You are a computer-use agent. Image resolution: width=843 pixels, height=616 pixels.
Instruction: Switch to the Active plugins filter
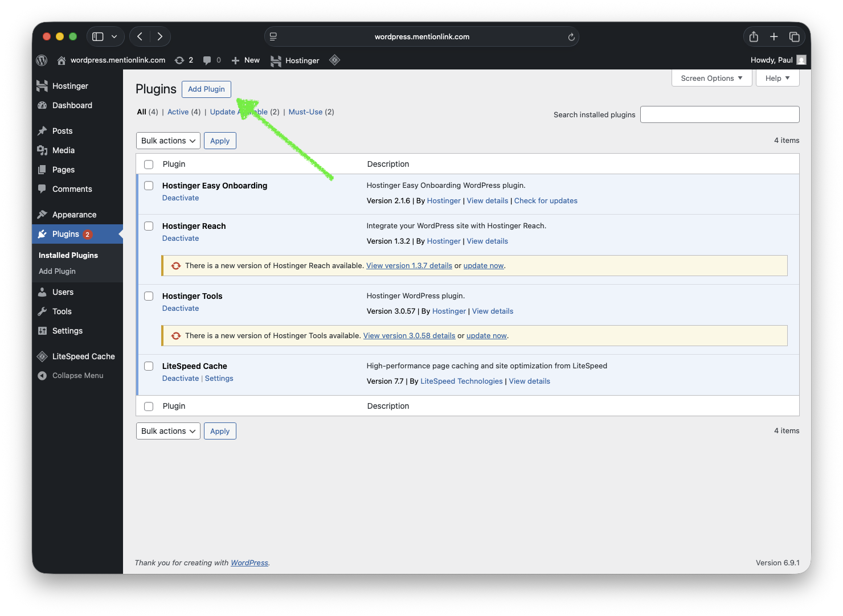coord(178,112)
